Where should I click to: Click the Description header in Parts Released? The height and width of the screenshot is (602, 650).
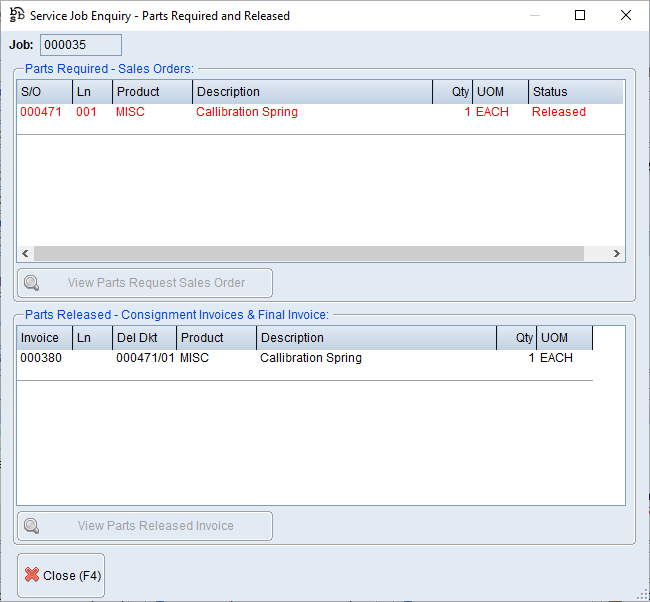(376, 338)
